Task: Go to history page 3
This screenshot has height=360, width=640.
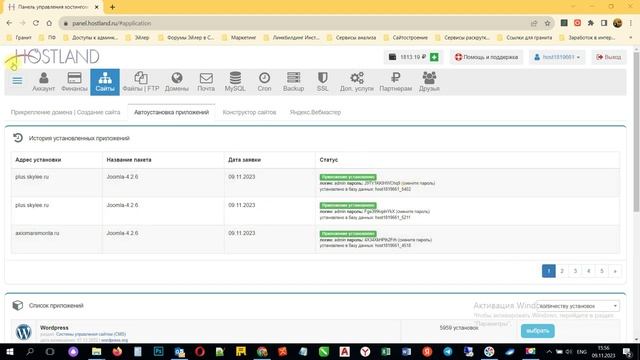Action: (x=575, y=271)
